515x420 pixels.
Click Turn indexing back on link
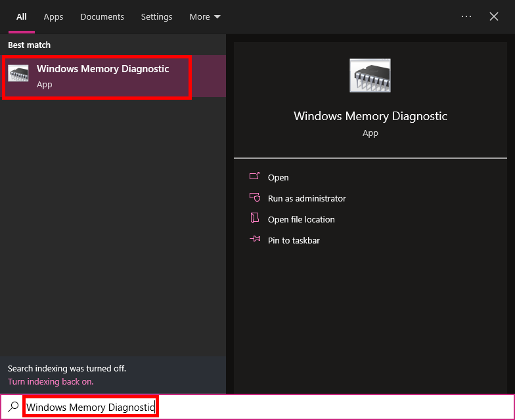pos(51,382)
